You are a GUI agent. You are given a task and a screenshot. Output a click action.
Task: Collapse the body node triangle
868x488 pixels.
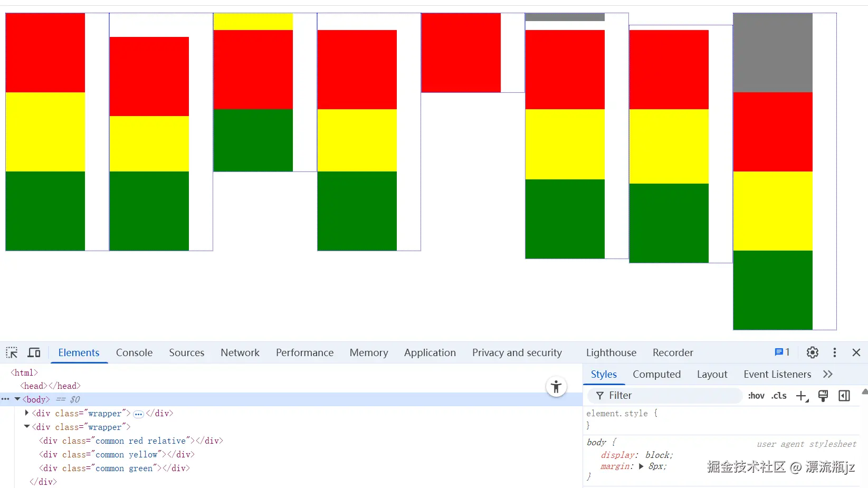click(x=17, y=399)
